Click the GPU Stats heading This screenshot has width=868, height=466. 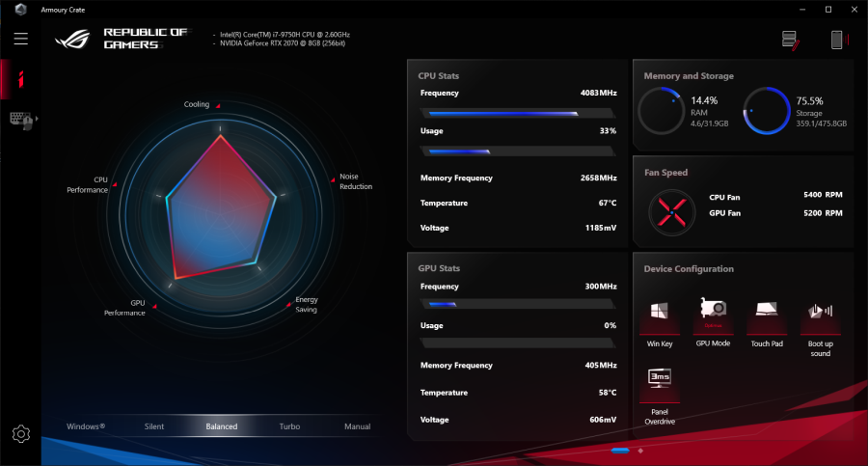[x=439, y=268]
